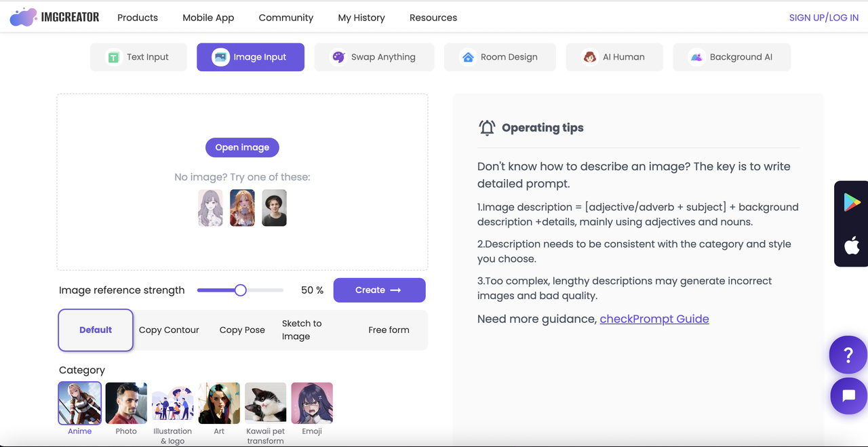Click the Category label
The height and width of the screenshot is (447, 868).
pyautogui.click(x=82, y=370)
